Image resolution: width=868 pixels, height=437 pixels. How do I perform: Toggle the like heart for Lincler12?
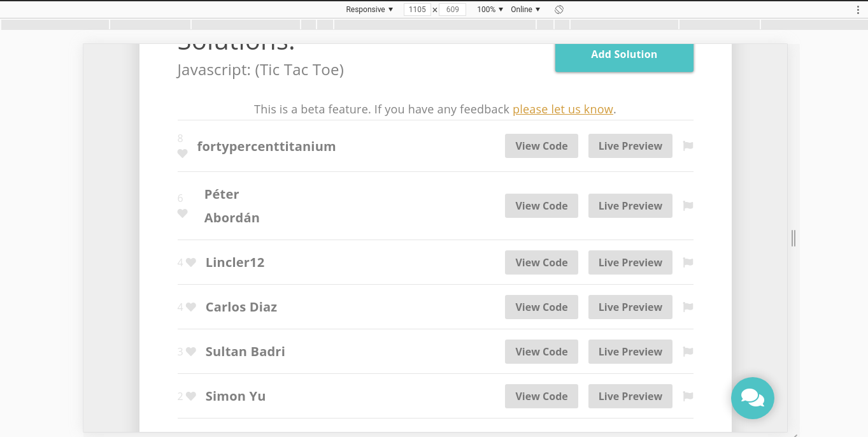(x=190, y=262)
